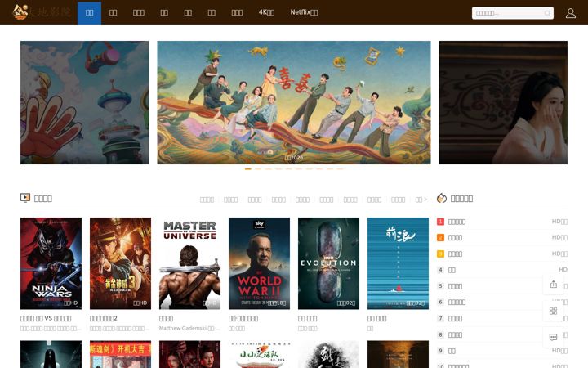
Task: Click the mountain logo in the header
Action: click(20, 12)
